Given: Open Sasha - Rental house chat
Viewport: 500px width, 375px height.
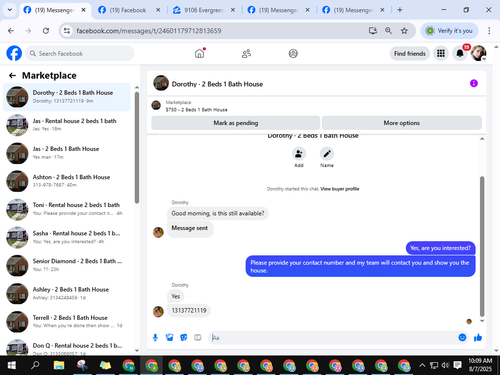Looking at the screenshot, I should pyautogui.click(x=67, y=237).
